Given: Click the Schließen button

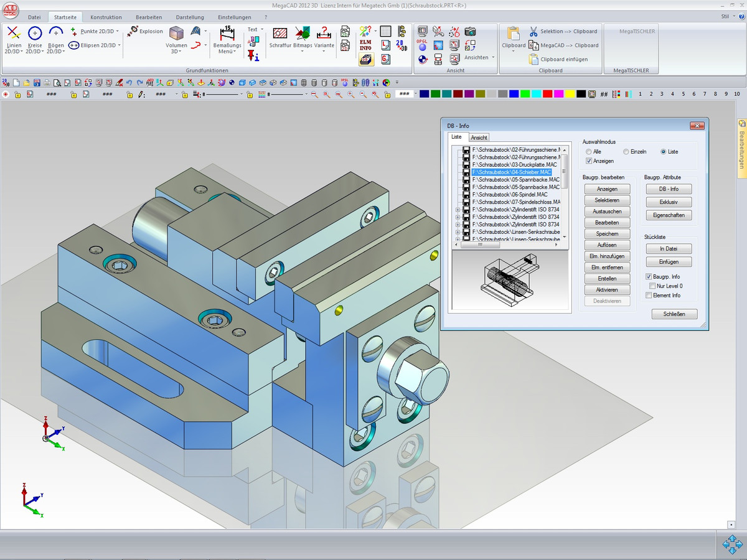Looking at the screenshot, I should [x=674, y=314].
